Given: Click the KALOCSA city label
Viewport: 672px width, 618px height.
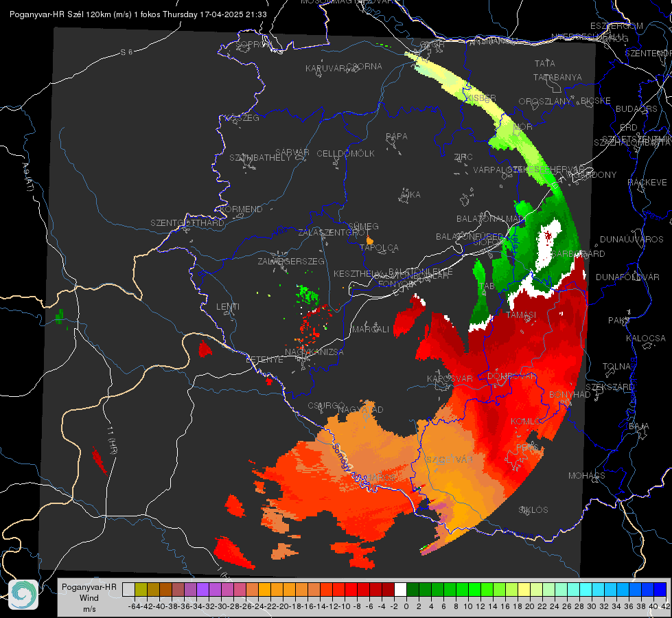Looking at the screenshot, I should (645, 339).
